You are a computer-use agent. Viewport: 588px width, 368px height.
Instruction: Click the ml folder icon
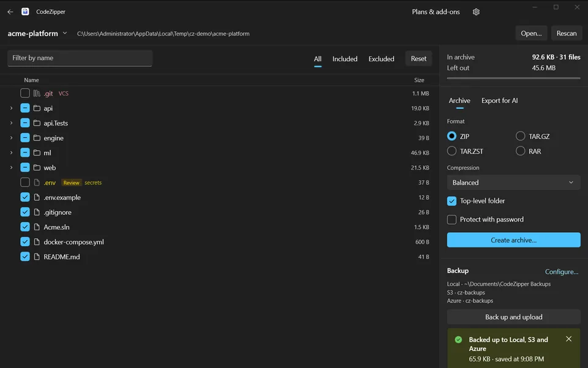coord(37,153)
